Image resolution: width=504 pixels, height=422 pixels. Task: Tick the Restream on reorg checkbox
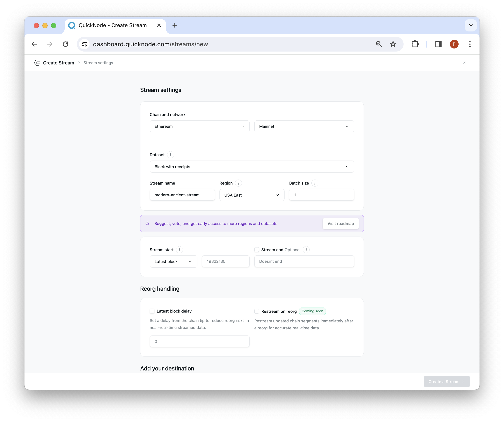pyautogui.click(x=257, y=311)
